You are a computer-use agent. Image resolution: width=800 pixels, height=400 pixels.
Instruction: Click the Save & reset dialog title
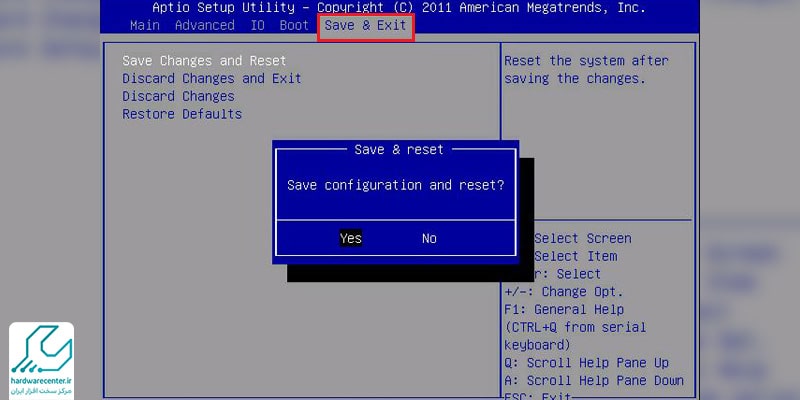[399, 149]
